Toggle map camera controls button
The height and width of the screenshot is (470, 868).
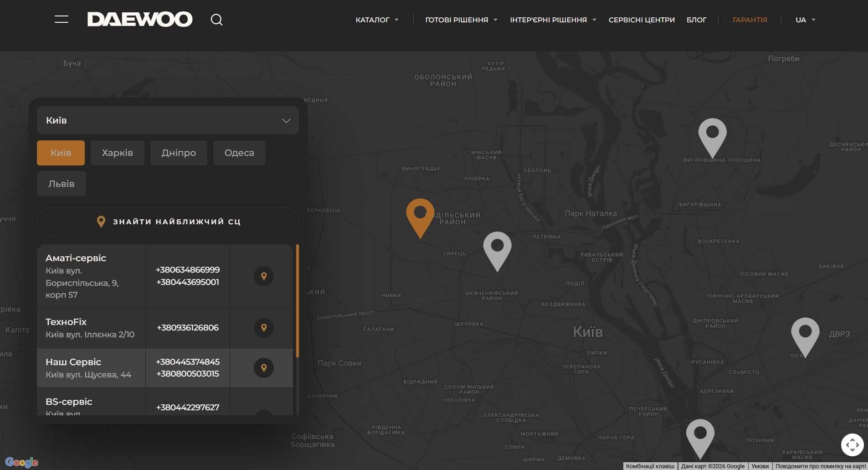[852, 444]
